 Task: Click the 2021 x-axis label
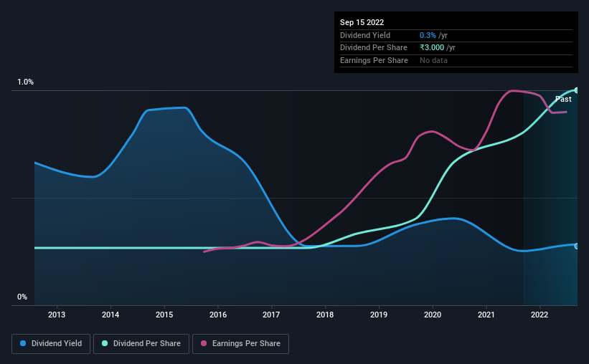tap(486, 315)
